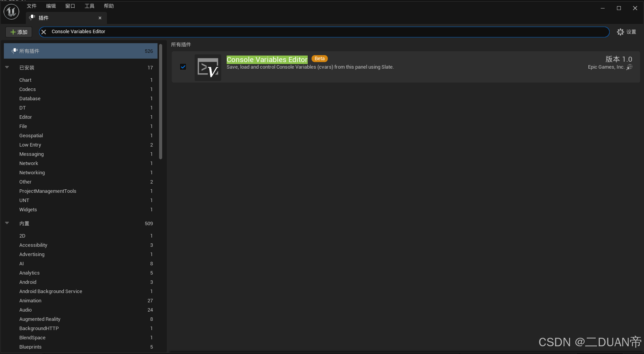644x354 pixels.
Task: Click the Console Variables Editor plugin thumbnail
Action: pos(208,67)
